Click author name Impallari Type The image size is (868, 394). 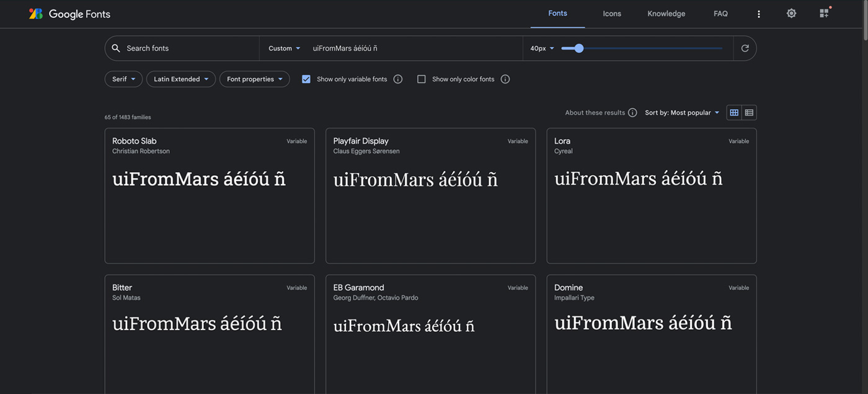pos(574,298)
